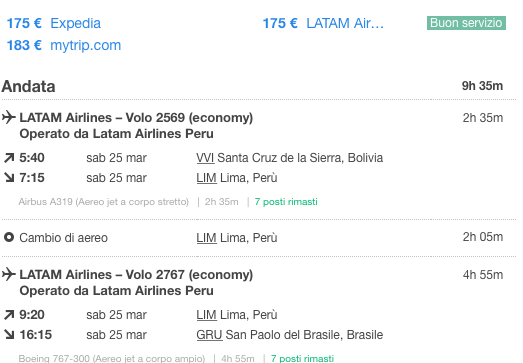The width and height of the screenshot is (523, 363).
Task: Click the arrival arrow icon next to 7:15
Action: [x=9, y=177]
